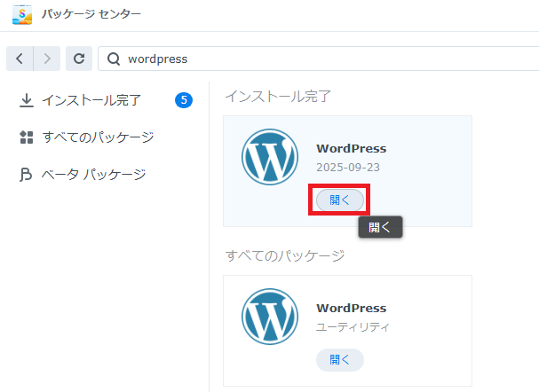Click the Package Center app icon
Viewport: 539px width, 392px height.
pos(22,15)
